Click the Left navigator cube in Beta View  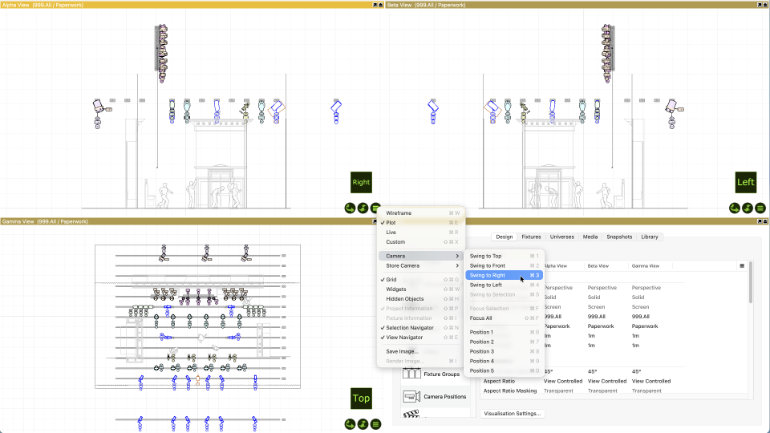click(x=746, y=182)
